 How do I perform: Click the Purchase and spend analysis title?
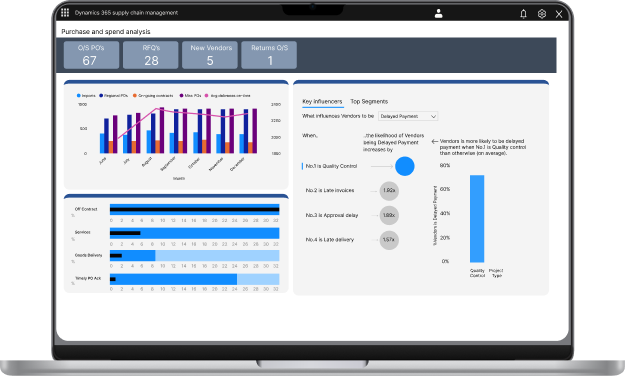click(106, 31)
